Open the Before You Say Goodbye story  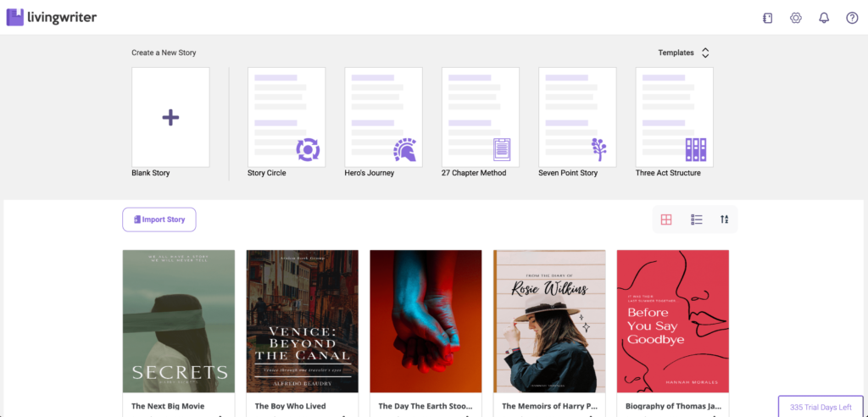(672, 320)
